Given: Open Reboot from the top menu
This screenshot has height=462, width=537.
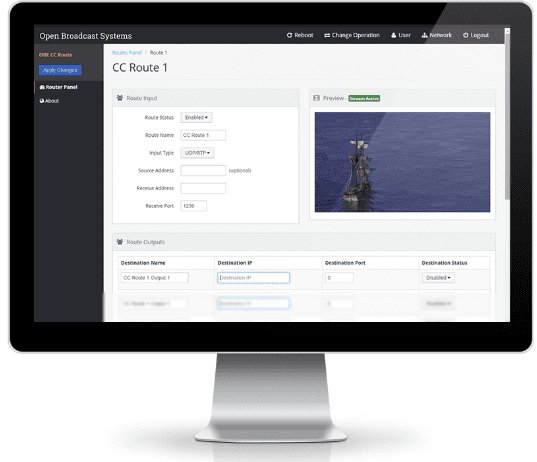Looking at the screenshot, I should [300, 35].
